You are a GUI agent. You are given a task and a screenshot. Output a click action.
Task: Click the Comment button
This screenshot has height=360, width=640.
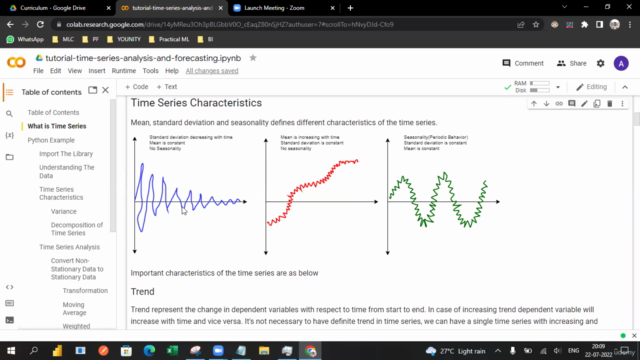tap(523, 63)
